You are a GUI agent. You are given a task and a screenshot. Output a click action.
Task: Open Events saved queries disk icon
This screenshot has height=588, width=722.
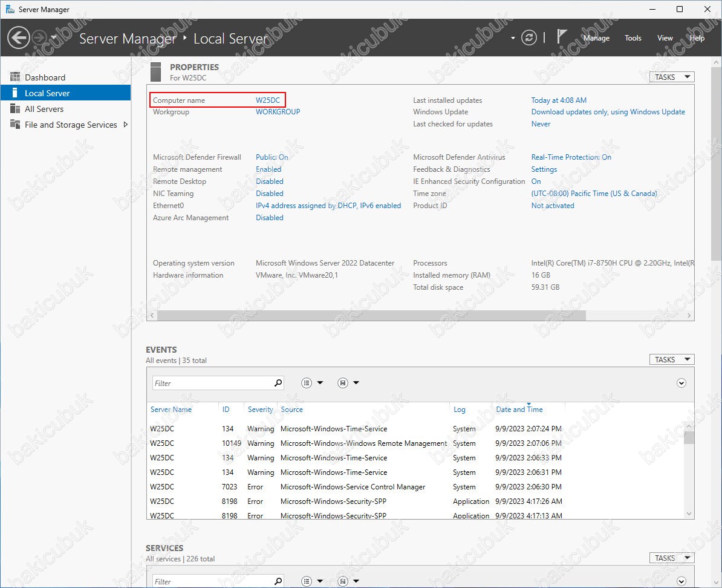click(343, 383)
